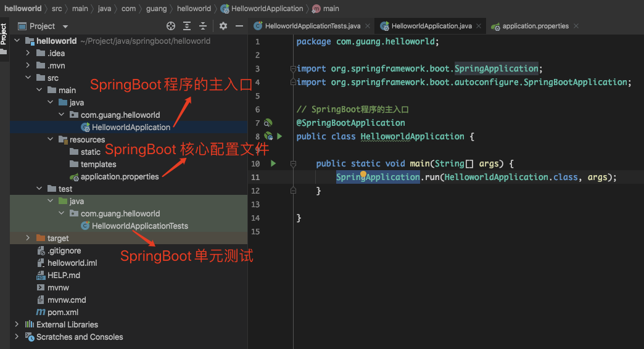Close the HelloworldApplicationTests.java tab

tap(368, 26)
